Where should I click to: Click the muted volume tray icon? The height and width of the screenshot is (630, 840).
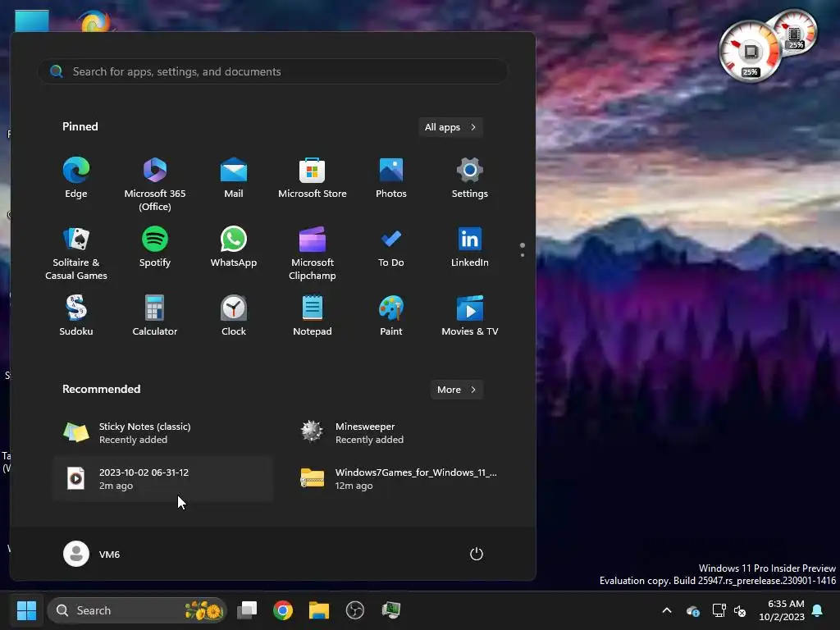click(740, 610)
